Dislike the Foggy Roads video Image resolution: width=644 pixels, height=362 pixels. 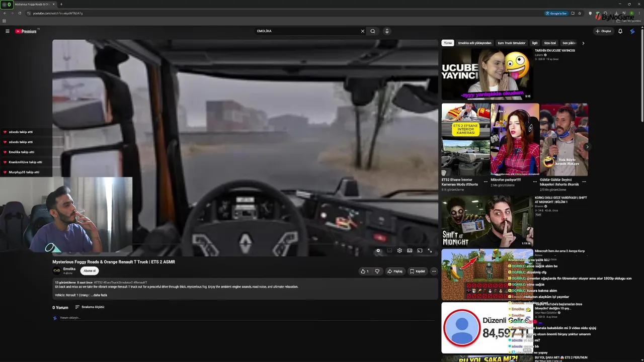377,271
